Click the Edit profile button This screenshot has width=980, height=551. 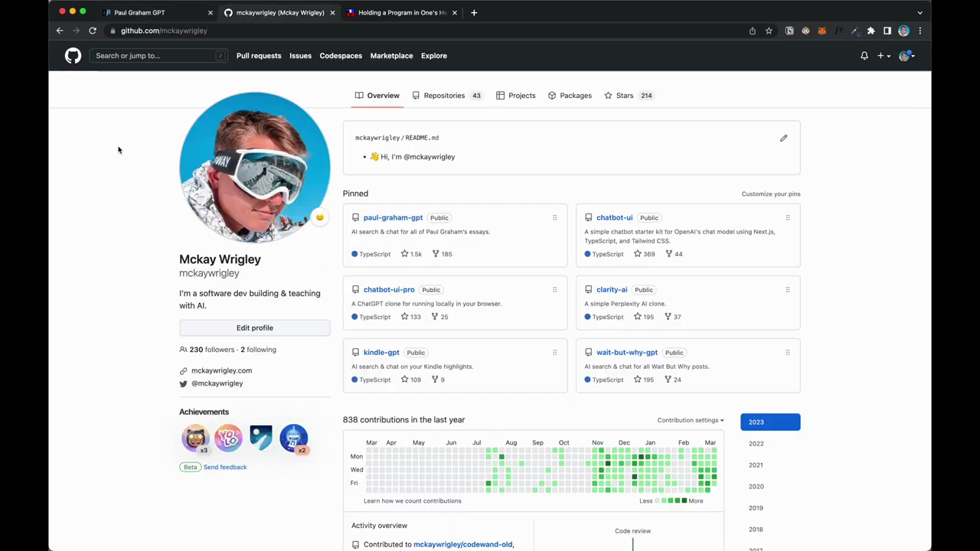point(255,328)
